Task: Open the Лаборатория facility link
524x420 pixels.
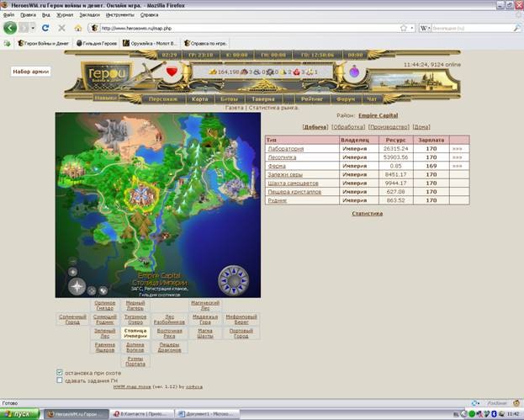Action: pyautogui.click(x=286, y=149)
